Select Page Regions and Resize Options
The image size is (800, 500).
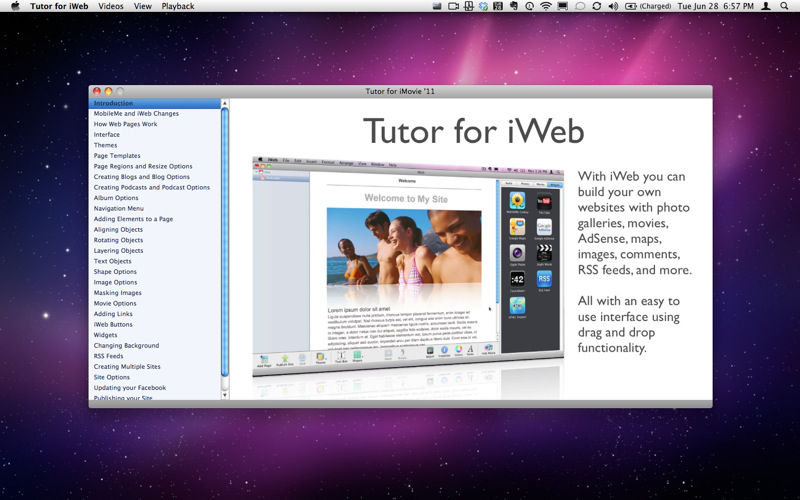143,166
